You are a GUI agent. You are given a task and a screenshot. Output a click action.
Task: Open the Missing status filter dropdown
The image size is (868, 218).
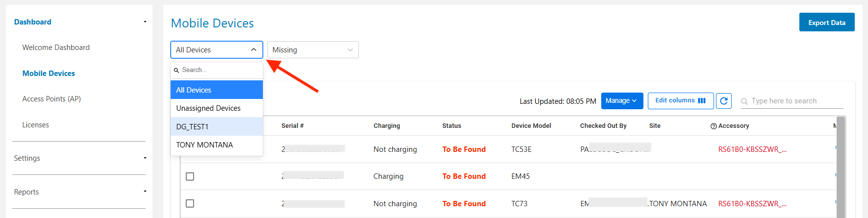(313, 50)
